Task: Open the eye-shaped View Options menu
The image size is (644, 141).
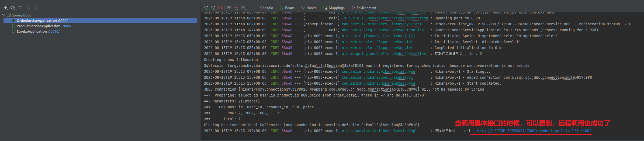Action: tap(13, 8)
